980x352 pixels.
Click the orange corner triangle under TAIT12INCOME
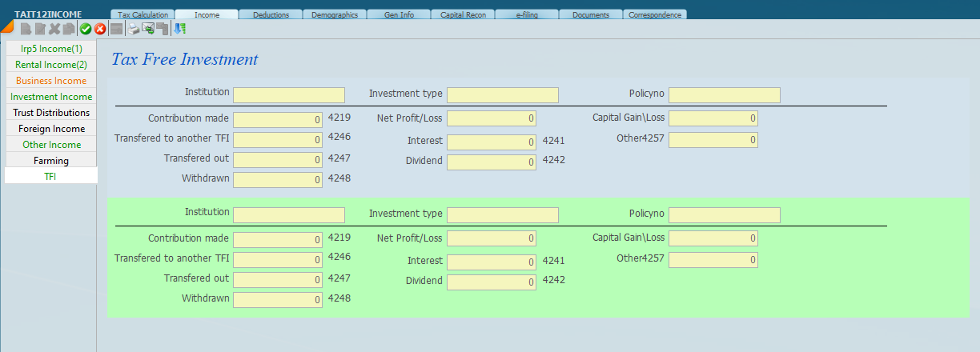click(6, 26)
